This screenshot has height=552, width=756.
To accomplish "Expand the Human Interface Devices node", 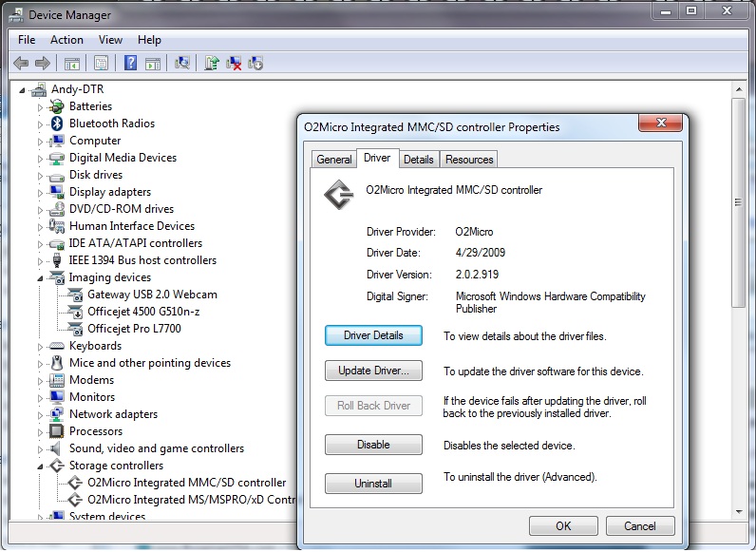I will point(40,227).
